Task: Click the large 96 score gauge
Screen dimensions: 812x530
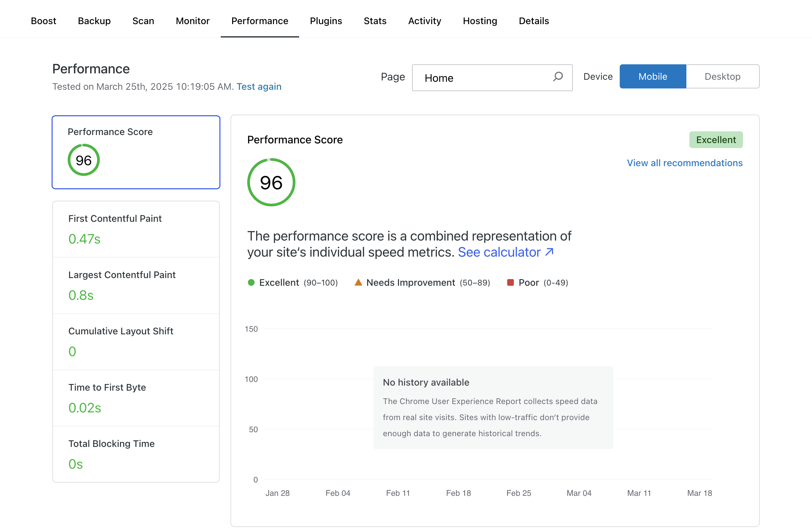Action: coord(271,182)
